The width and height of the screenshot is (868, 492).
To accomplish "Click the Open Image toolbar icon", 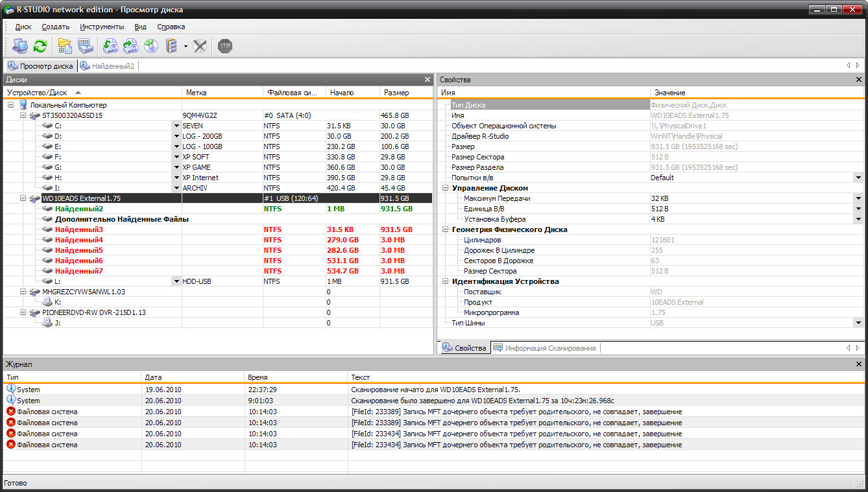I will coord(110,46).
